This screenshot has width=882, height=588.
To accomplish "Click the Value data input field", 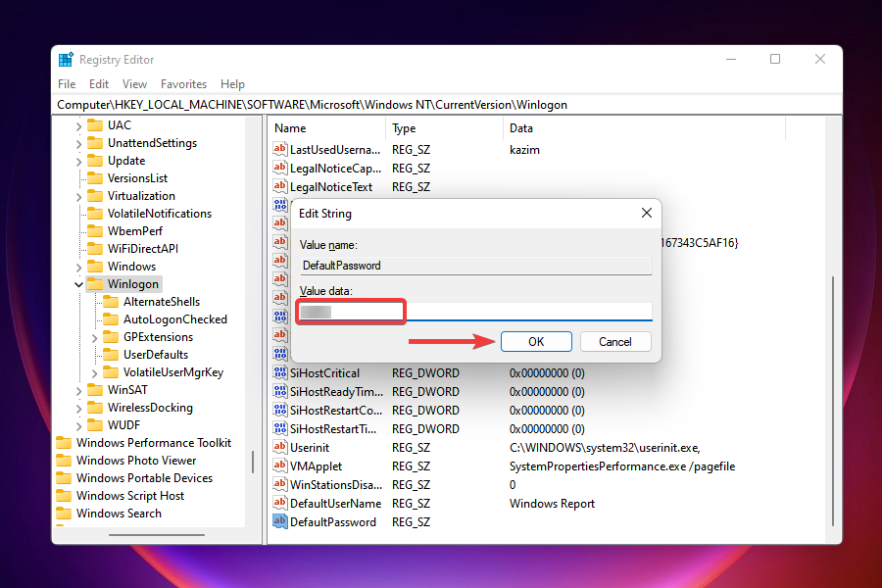I will tap(476, 312).
